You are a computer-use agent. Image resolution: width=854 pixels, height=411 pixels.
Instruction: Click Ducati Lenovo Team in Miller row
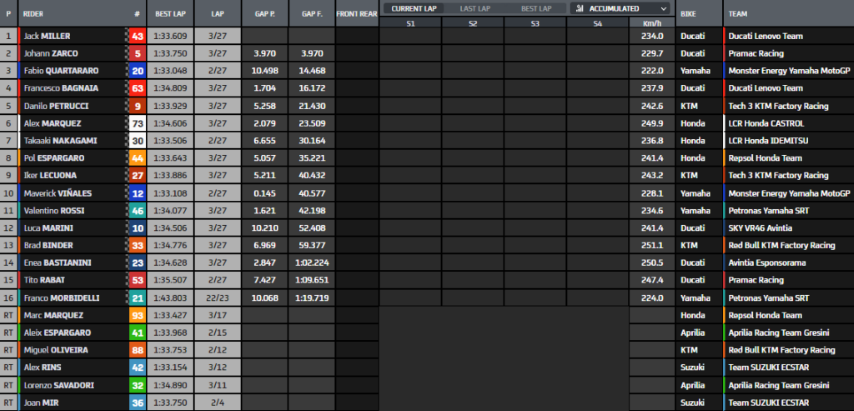[768, 36]
